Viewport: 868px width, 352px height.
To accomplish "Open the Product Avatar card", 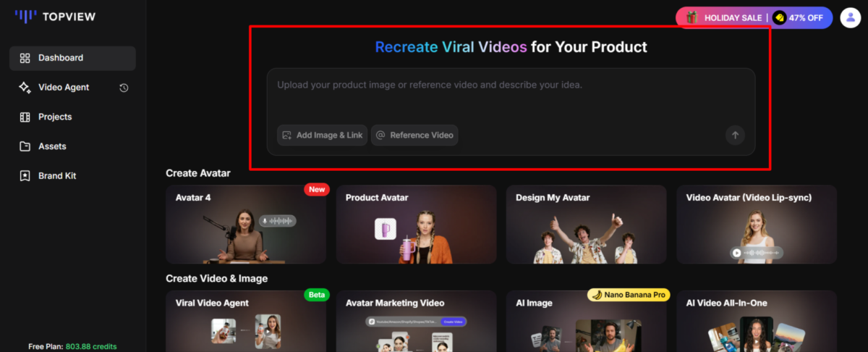I will tap(416, 224).
